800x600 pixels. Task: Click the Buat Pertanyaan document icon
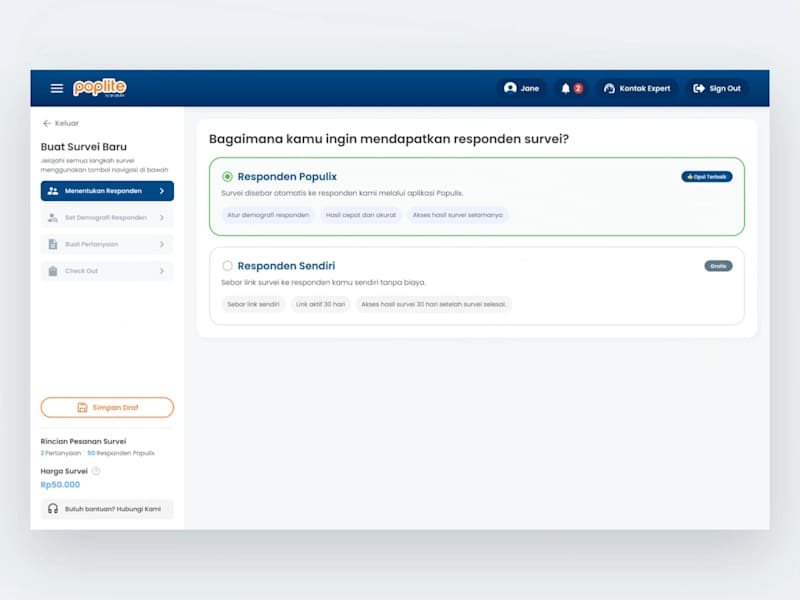(x=53, y=244)
